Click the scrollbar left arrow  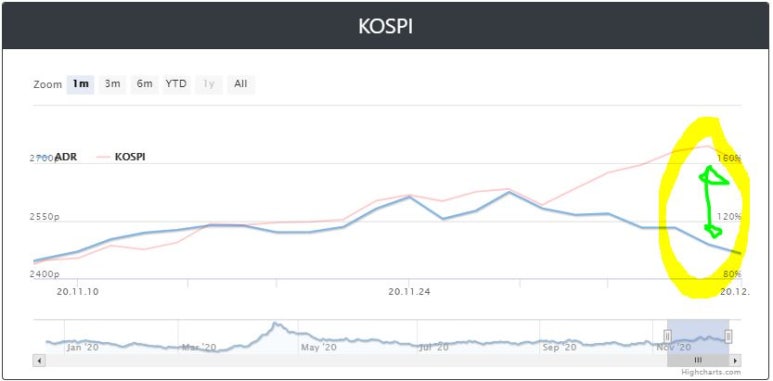click(x=39, y=360)
